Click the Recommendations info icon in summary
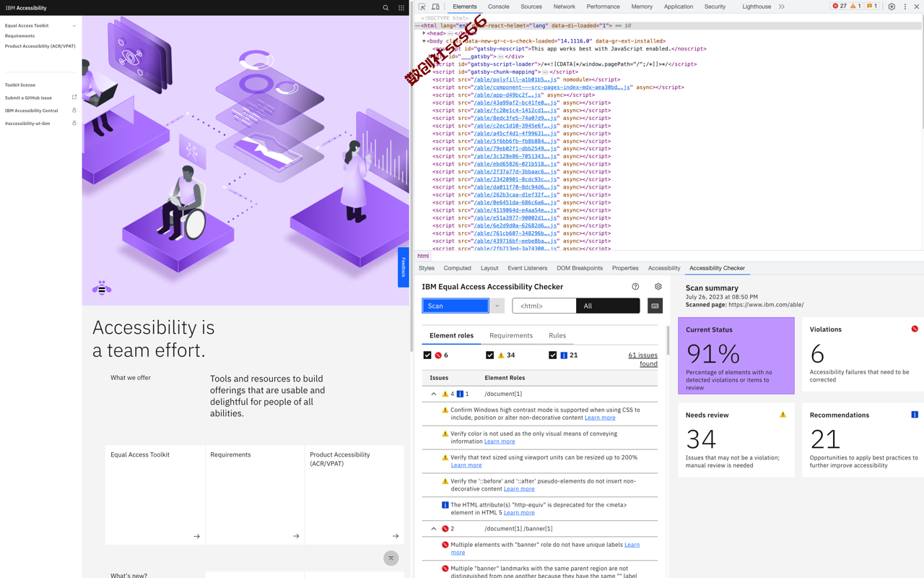This screenshot has height=578, width=924. (x=915, y=415)
